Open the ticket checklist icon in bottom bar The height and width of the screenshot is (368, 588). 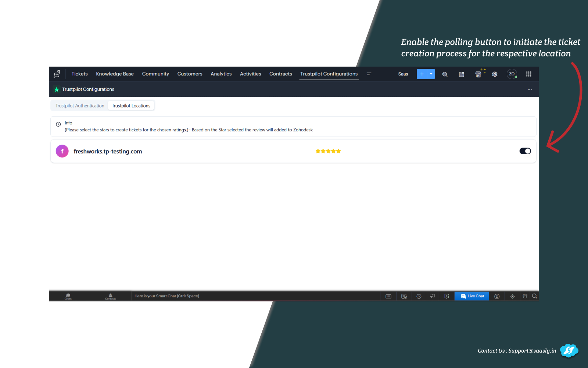tap(404, 296)
